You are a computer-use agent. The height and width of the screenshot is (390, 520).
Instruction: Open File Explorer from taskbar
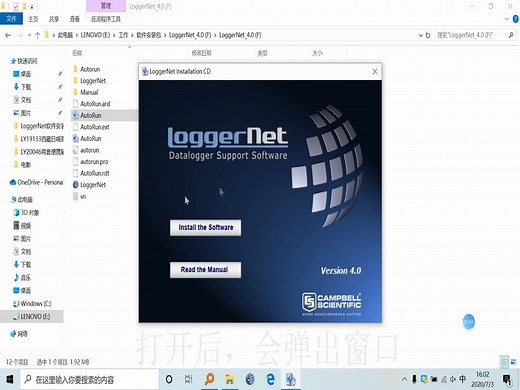[229, 379]
